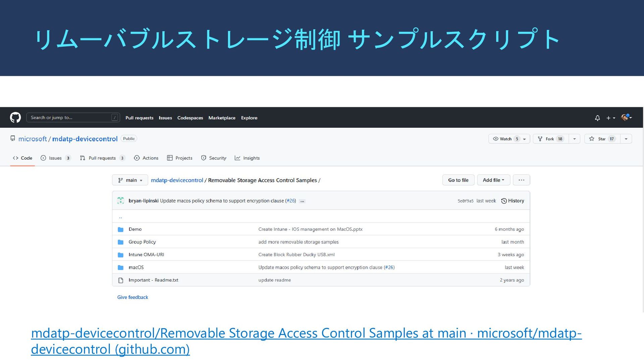
Task: Open the notifications bell icon
Action: (597, 118)
